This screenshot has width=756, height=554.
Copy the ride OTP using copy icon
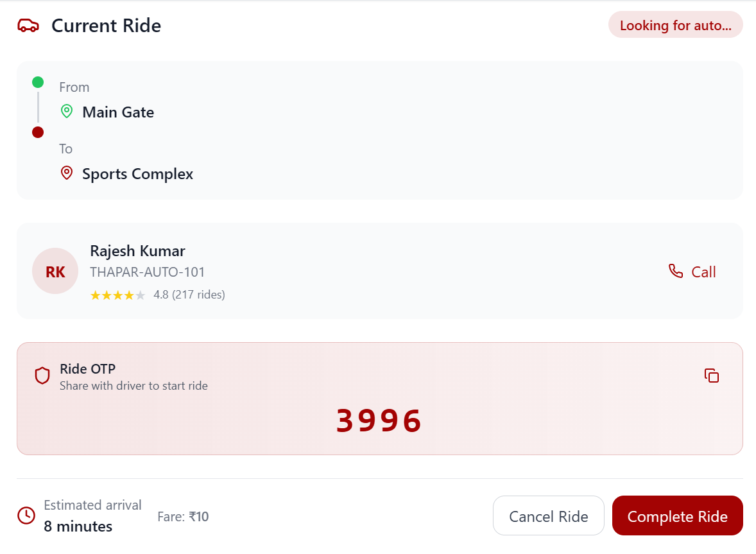(x=711, y=376)
